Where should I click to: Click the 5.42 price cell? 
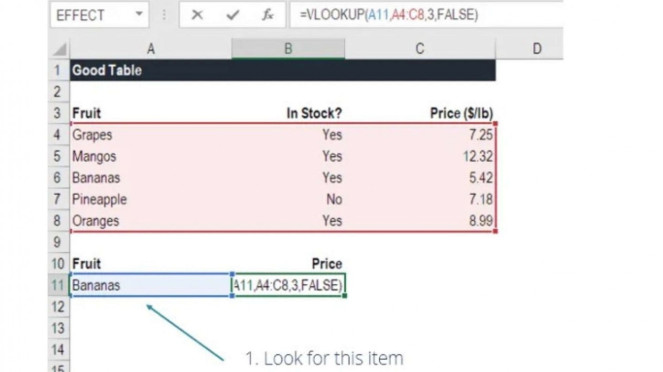[x=420, y=178]
